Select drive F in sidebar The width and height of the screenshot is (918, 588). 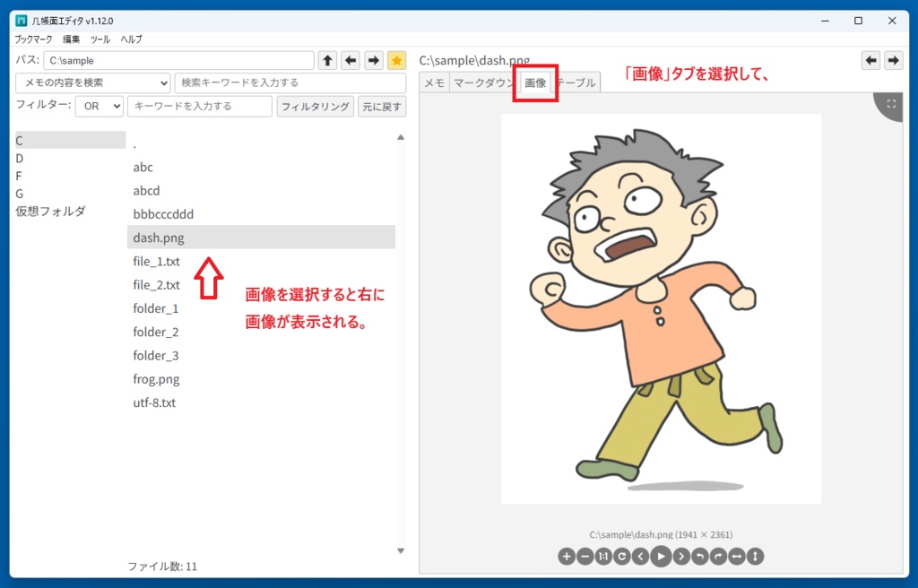click(x=70, y=176)
